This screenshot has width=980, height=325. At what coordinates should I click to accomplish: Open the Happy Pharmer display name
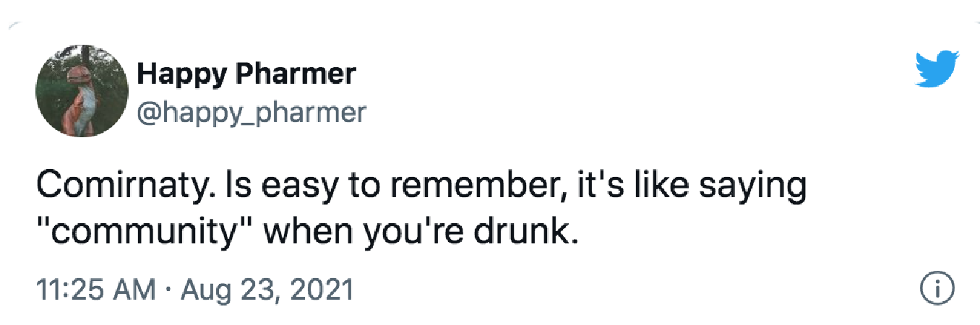point(246,74)
